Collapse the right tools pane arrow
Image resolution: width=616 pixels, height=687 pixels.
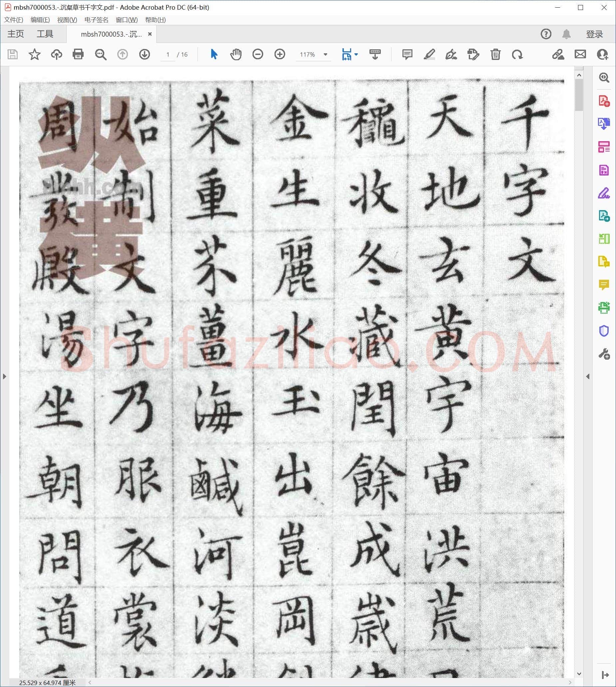click(588, 377)
